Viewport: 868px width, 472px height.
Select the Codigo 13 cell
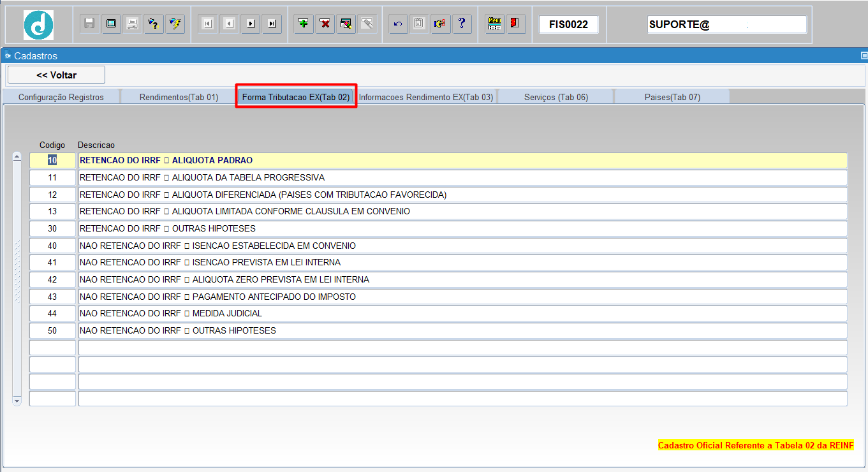tap(52, 211)
